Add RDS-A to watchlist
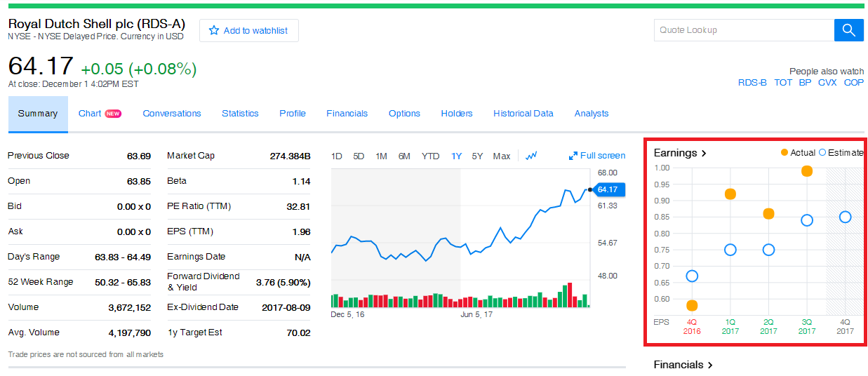The height and width of the screenshot is (376, 868). 249,31
